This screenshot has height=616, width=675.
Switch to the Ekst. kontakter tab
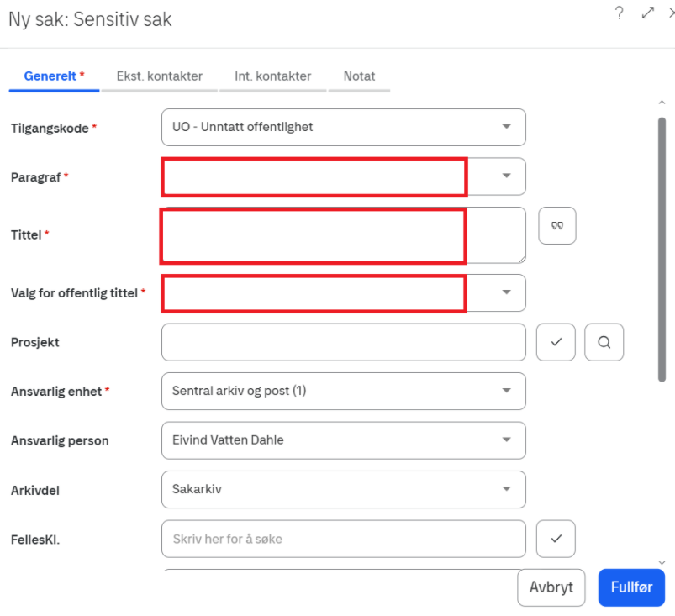point(159,76)
